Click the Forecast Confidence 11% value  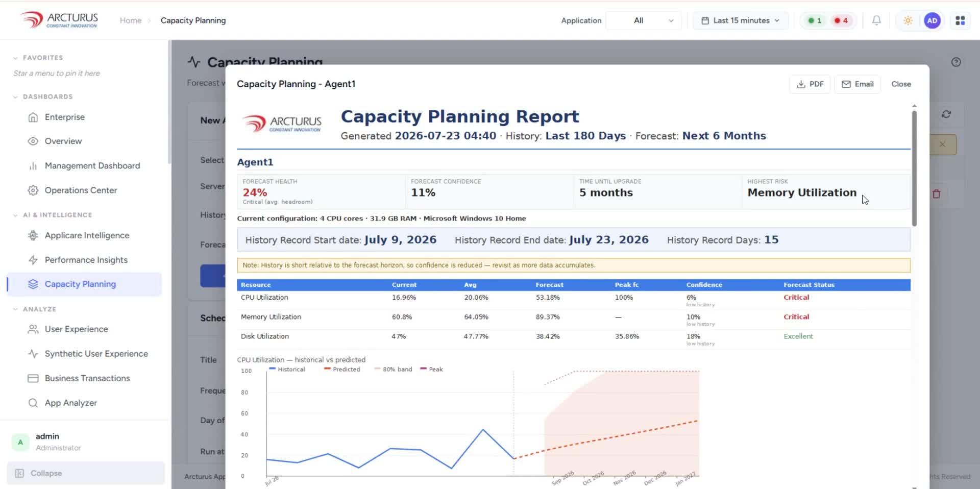pyautogui.click(x=423, y=192)
